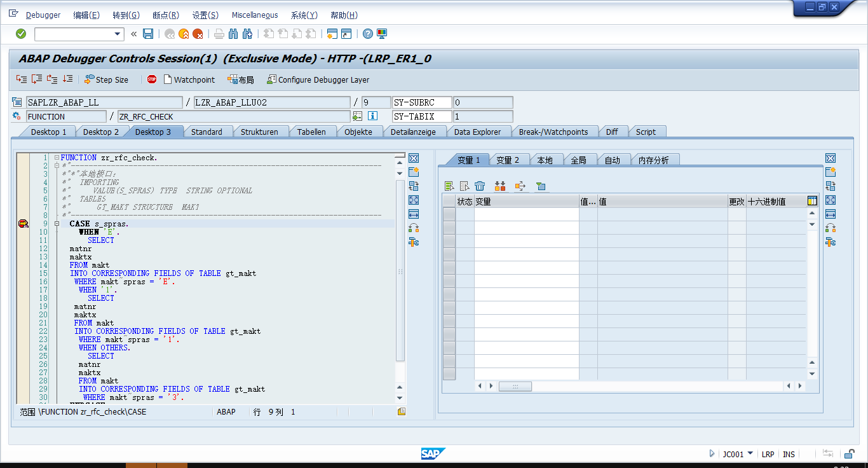Click the Help question mark icon
Image resolution: width=868 pixels, height=468 pixels.
pyautogui.click(x=368, y=34)
